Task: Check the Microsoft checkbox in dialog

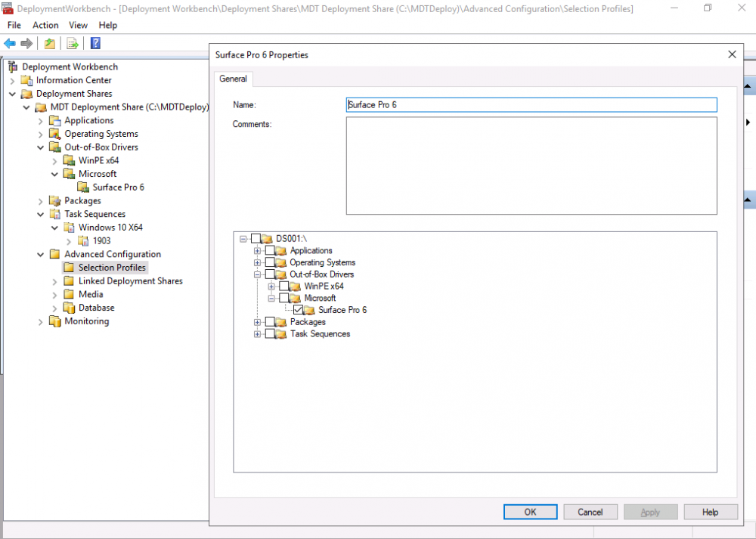Action: pos(284,298)
